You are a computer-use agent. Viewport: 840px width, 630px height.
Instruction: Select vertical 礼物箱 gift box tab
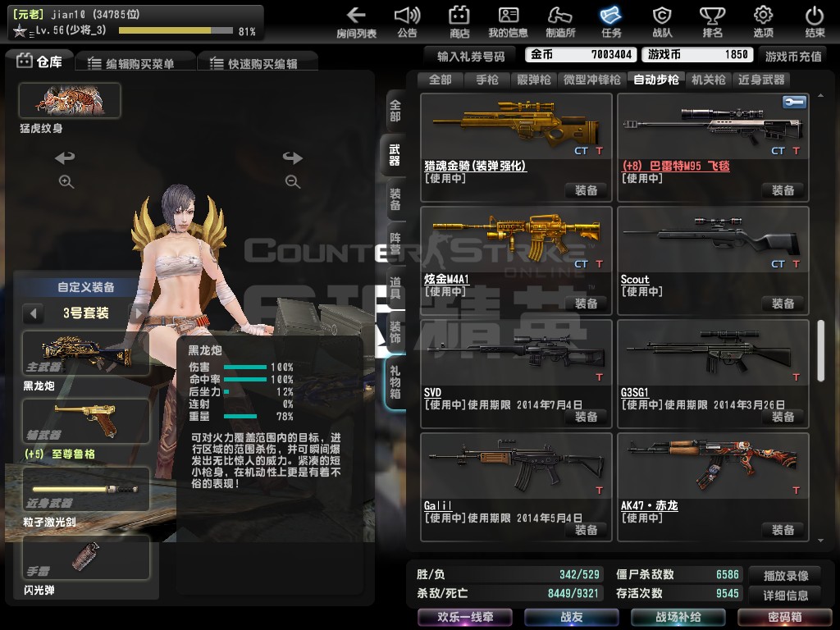point(395,383)
